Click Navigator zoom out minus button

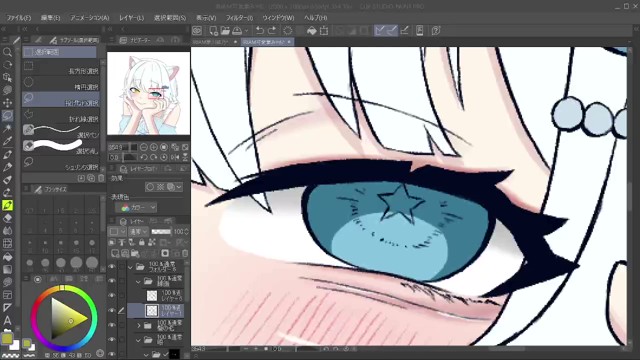coord(144,147)
